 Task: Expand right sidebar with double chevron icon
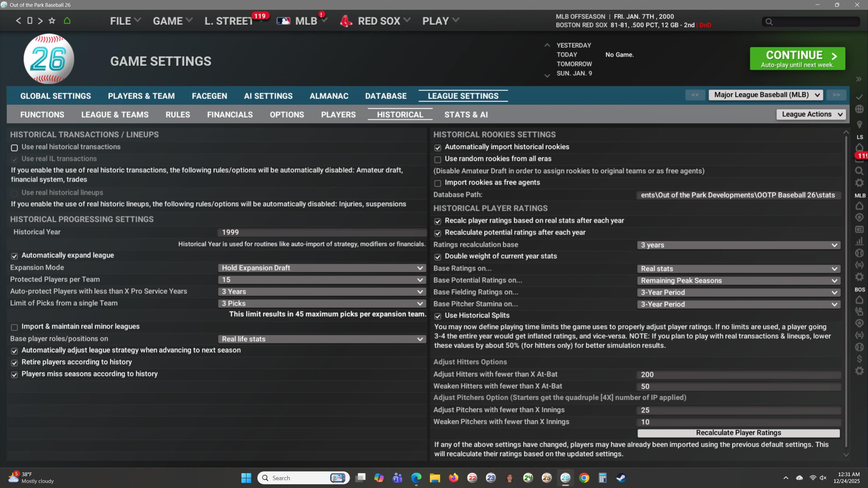859,79
